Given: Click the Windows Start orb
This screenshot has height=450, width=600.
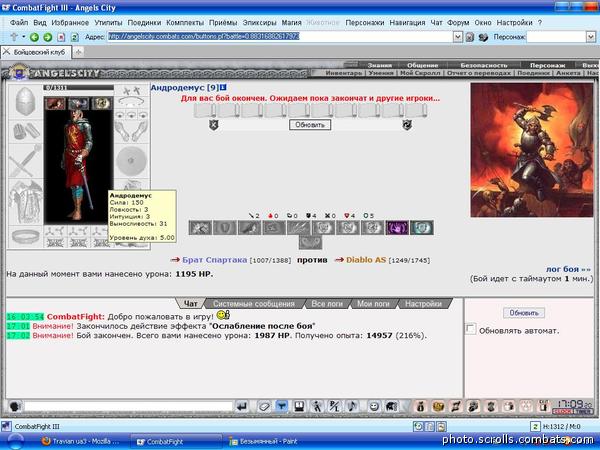Looking at the screenshot, I should point(16,442).
